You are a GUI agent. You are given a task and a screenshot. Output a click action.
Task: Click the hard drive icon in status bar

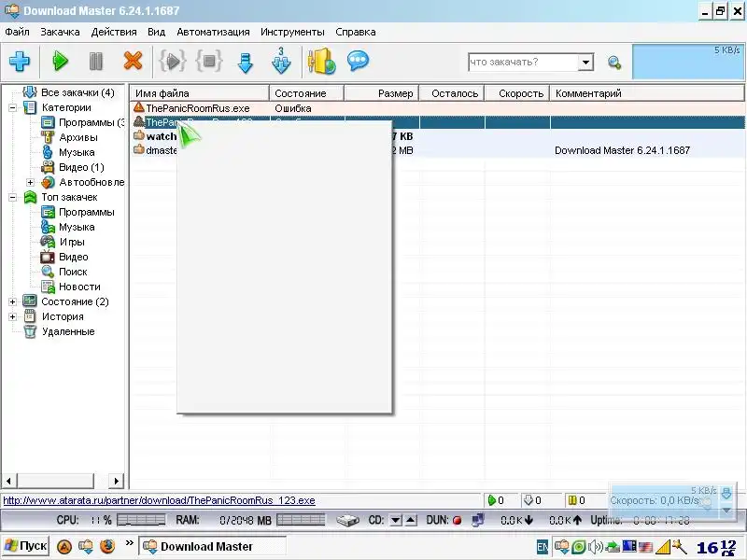(347, 521)
